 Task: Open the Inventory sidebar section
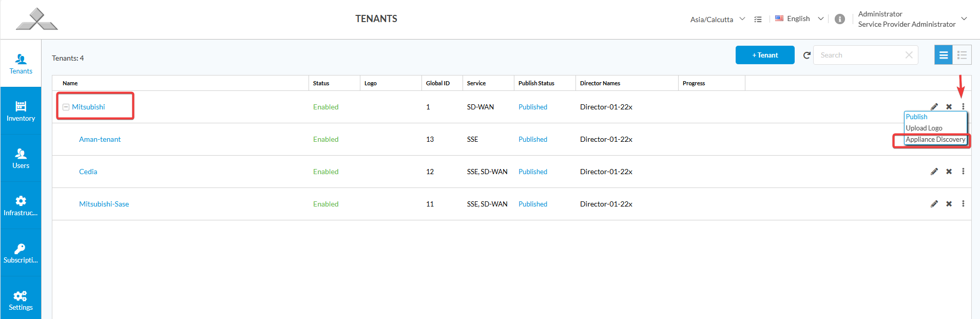click(x=21, y=111)
